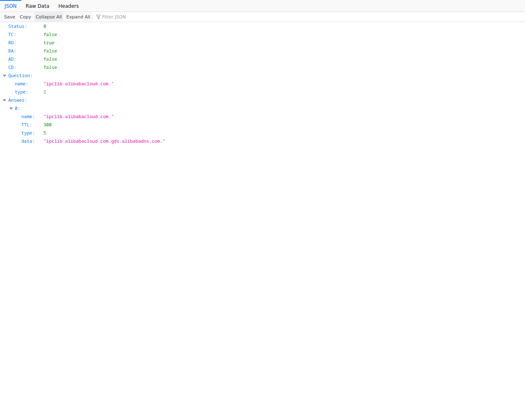Click the Save button
This screenshot has width=525, height=420.
pos(9,17)
